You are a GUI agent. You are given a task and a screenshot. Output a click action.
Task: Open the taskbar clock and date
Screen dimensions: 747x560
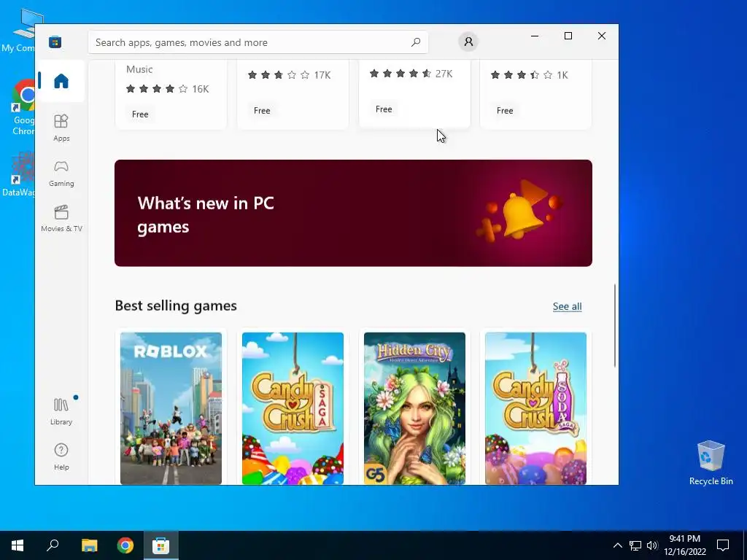685,545
